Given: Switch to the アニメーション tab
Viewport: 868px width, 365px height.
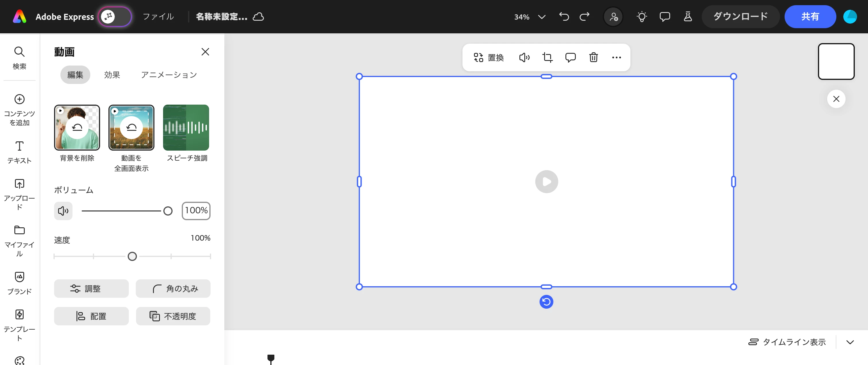Looking at the screenshot, I should [169, 75].
